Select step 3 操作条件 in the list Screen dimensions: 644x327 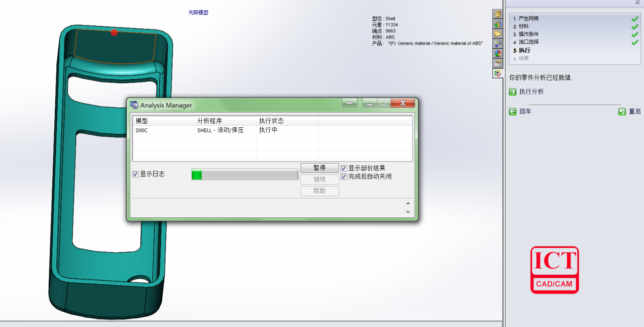pyautogui.click(x=528, y=34)
